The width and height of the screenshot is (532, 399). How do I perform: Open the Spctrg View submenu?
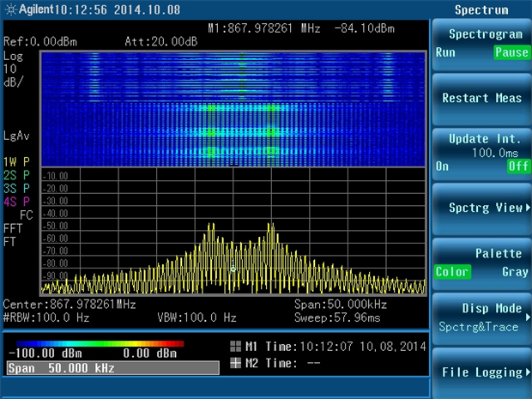pyautogui.click(x=481, y=208)
